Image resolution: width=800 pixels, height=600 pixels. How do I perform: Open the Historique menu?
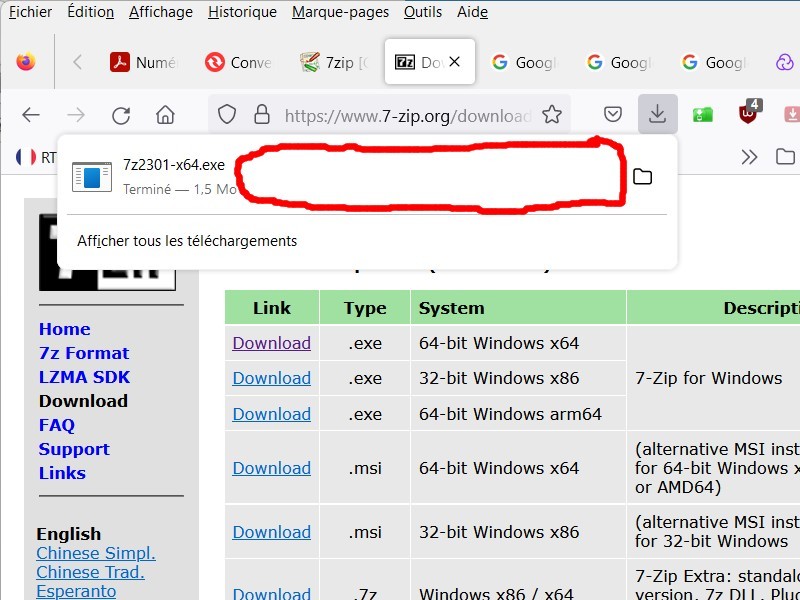[x=242, y=12]
